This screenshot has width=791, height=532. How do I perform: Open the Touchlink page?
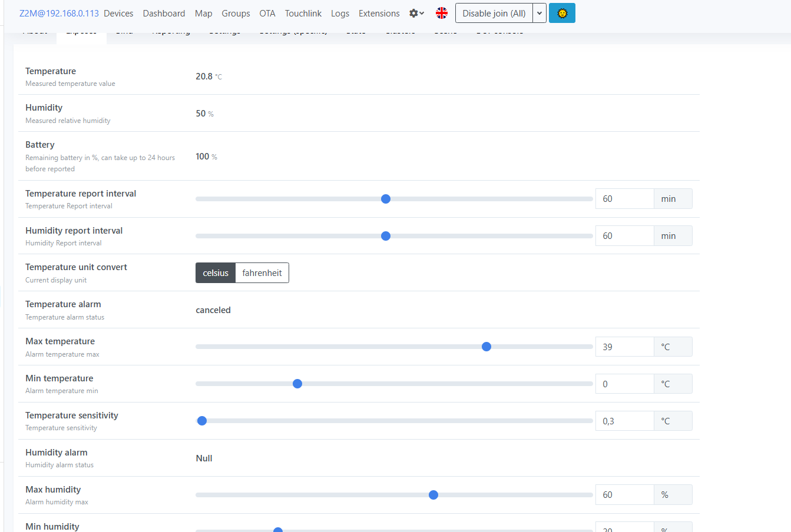[303, 13]
